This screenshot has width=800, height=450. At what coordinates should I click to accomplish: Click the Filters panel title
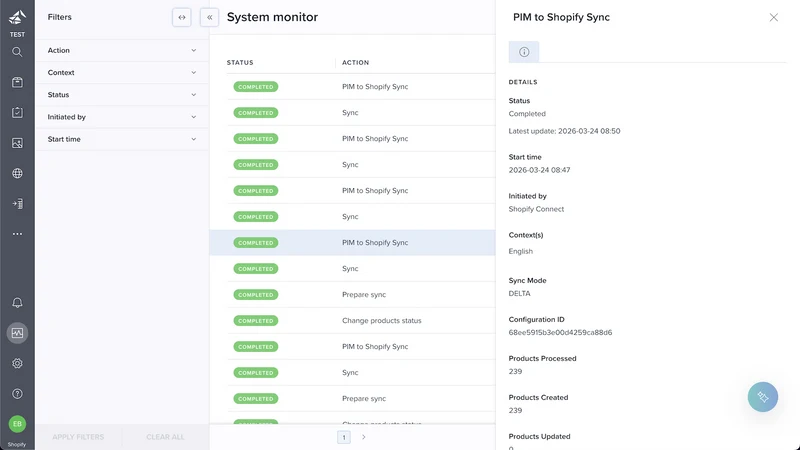(x=60, y=17)
